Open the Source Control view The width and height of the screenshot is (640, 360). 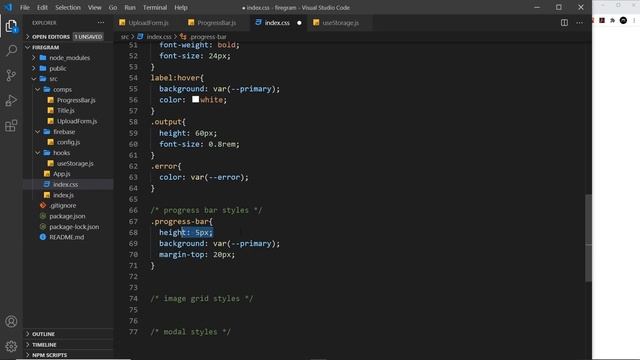click(11, 75)
